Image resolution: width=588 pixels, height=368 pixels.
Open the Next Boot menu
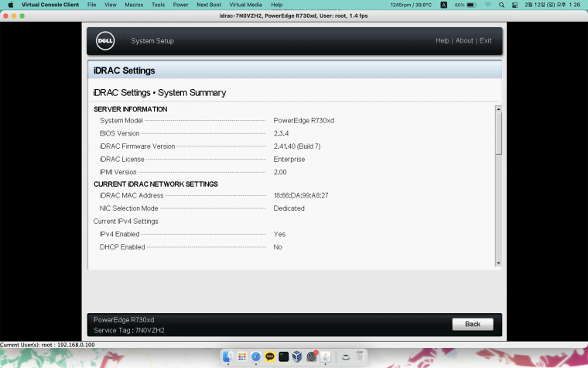click(209, 5)
